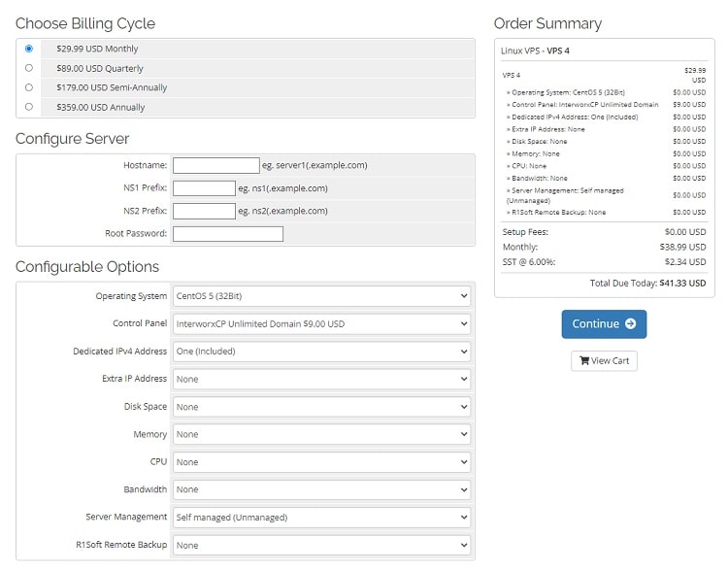Click the blue Continue button

click(x=604, y=323)
